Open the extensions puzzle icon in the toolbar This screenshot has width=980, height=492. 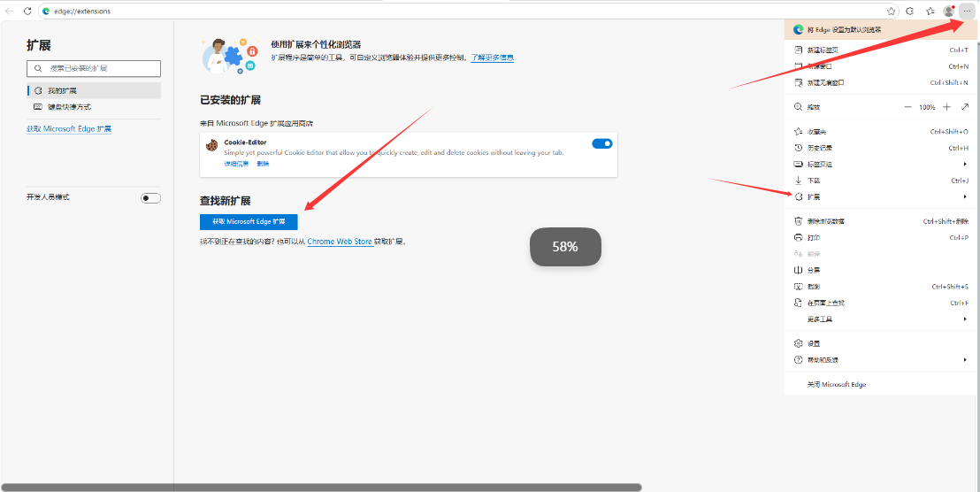(910, 12)
